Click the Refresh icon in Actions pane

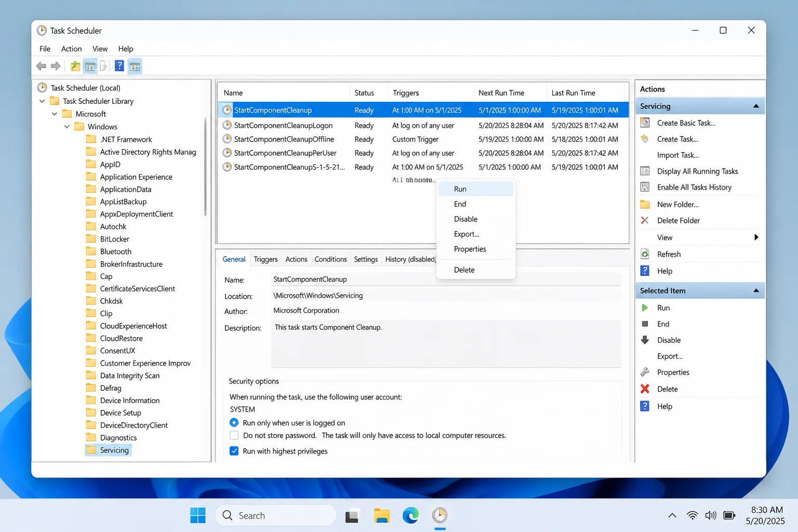645,254
